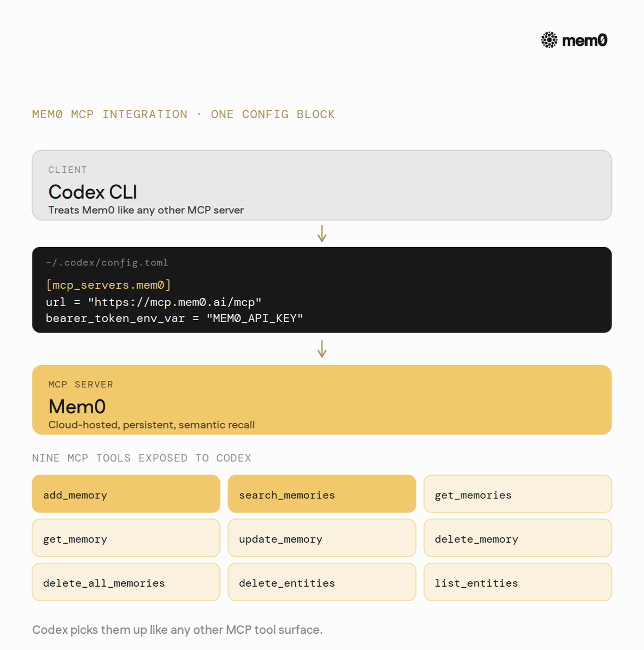644x650 pixels.
Task: Click 'NINE MCP TOOLS EXPOSED TO CODEX' heading
Action: (142, 458)
